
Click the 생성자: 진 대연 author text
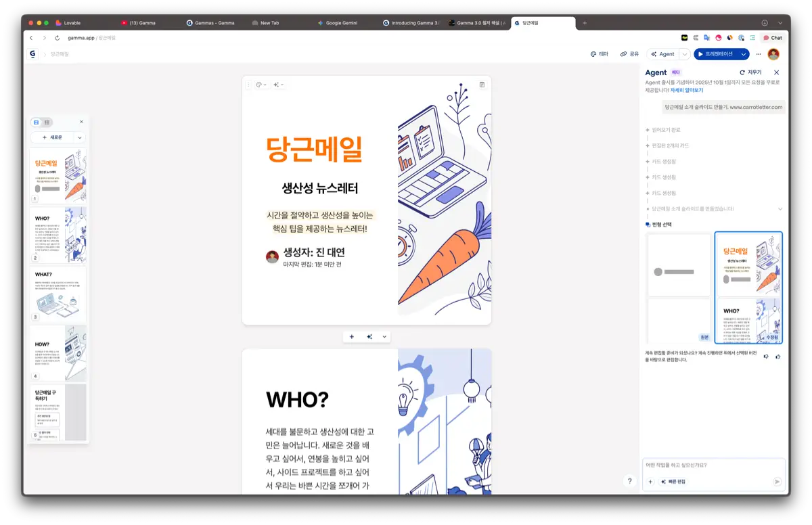(x=314, y=252)
